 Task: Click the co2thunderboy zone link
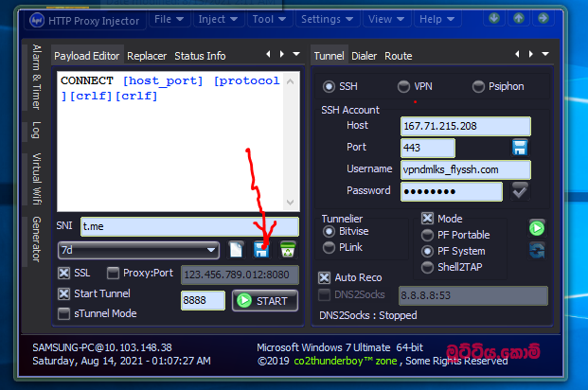pyautogui.click(x=345, y=361)
